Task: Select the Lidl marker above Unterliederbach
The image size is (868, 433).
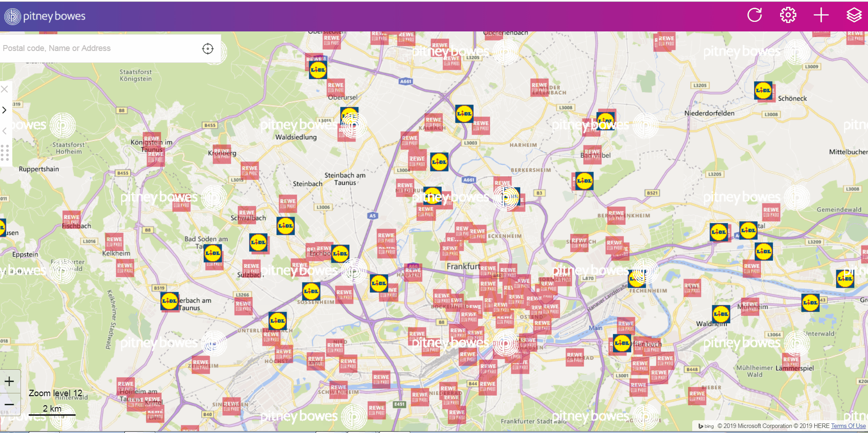Action: click(277, 321)
